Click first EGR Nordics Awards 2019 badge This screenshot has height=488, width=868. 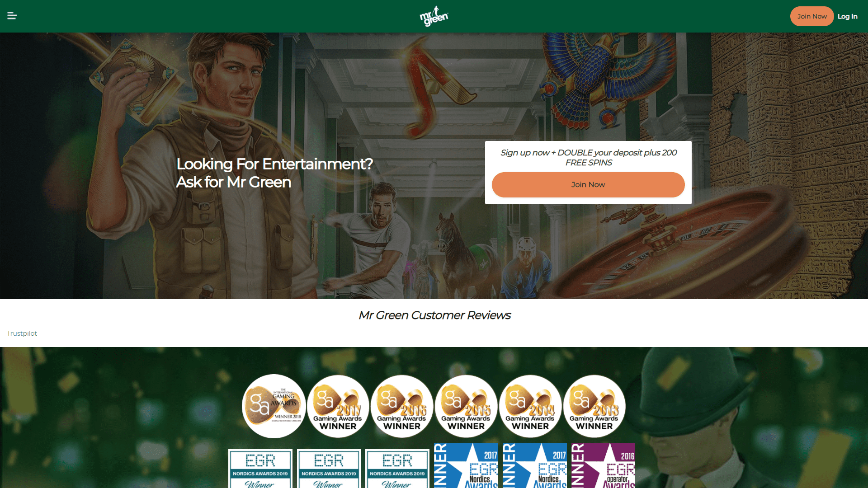click(x=260, y=469)
